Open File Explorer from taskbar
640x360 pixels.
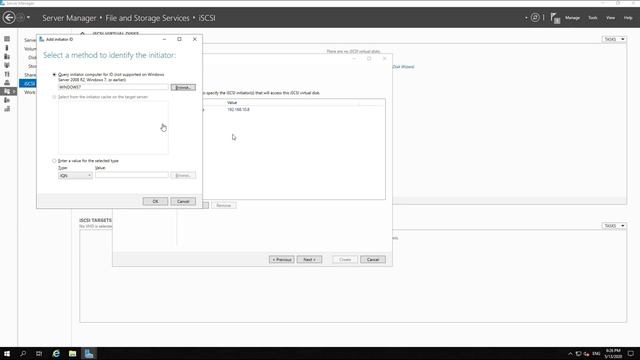point(73,353)
